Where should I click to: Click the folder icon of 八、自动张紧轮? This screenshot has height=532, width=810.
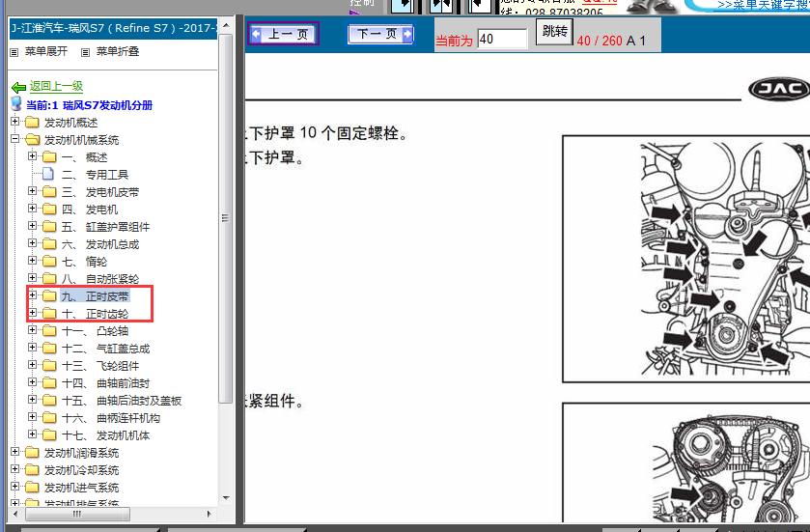[x=49, y=279]
